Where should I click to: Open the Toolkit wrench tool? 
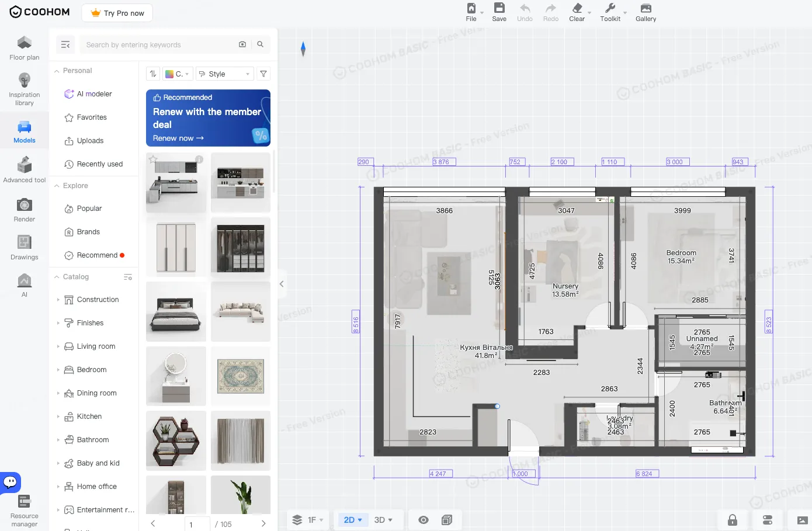(x=610, y=8)
